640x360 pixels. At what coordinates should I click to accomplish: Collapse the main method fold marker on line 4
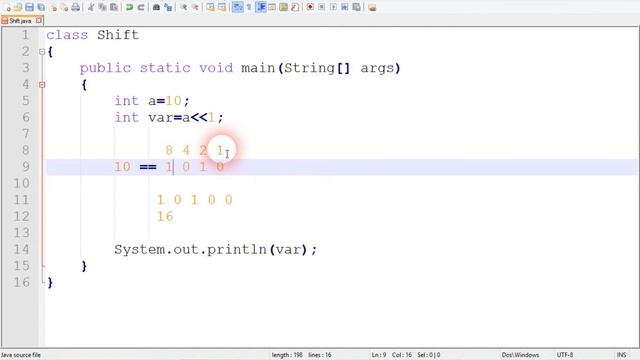(x=42, y=85)
